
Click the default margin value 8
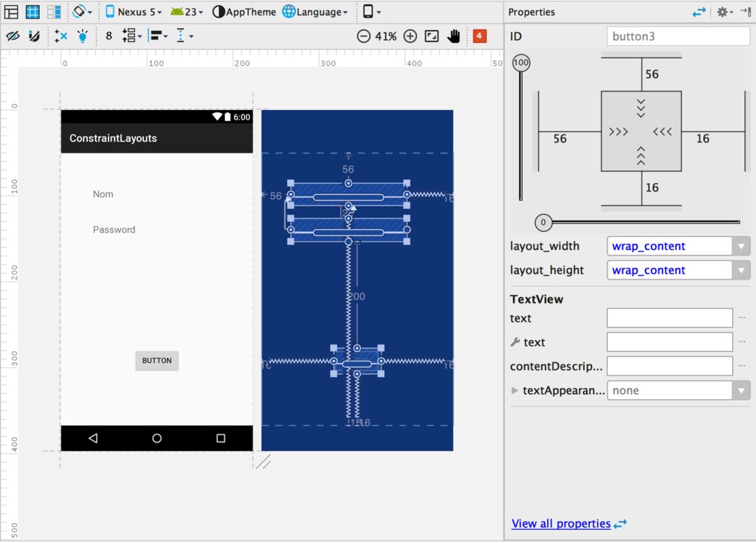point(109,35)
